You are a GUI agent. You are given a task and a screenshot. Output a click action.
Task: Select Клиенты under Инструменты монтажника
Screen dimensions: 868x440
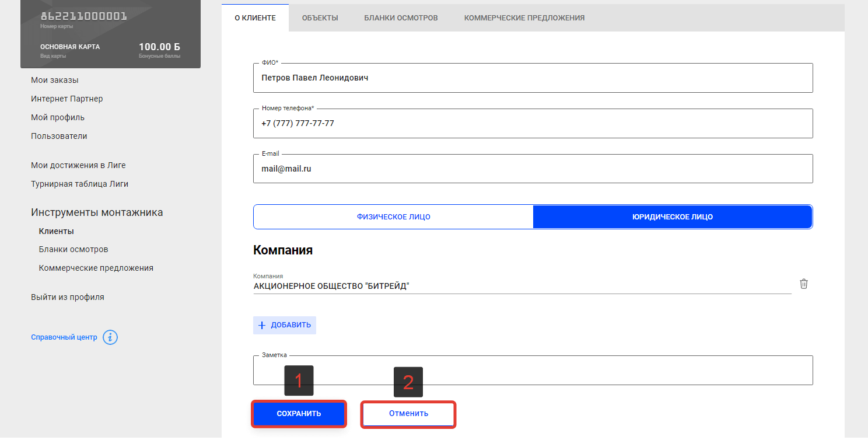pyautogui.click(x=57, y=231)
